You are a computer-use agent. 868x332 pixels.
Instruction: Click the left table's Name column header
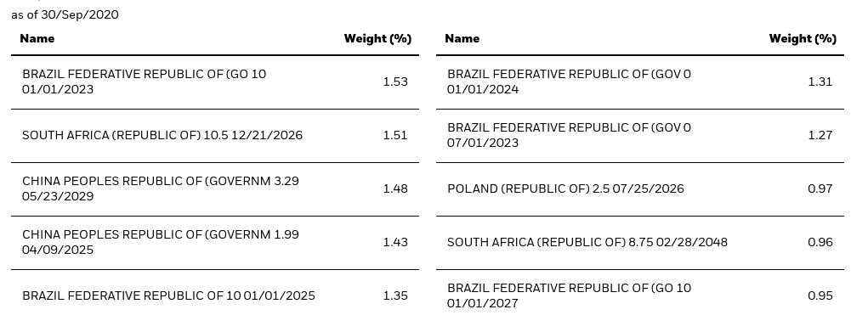[x=37, y=39]
